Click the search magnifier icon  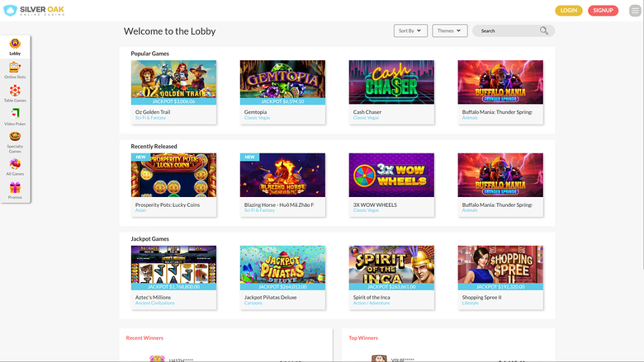[x=544, y=31]
